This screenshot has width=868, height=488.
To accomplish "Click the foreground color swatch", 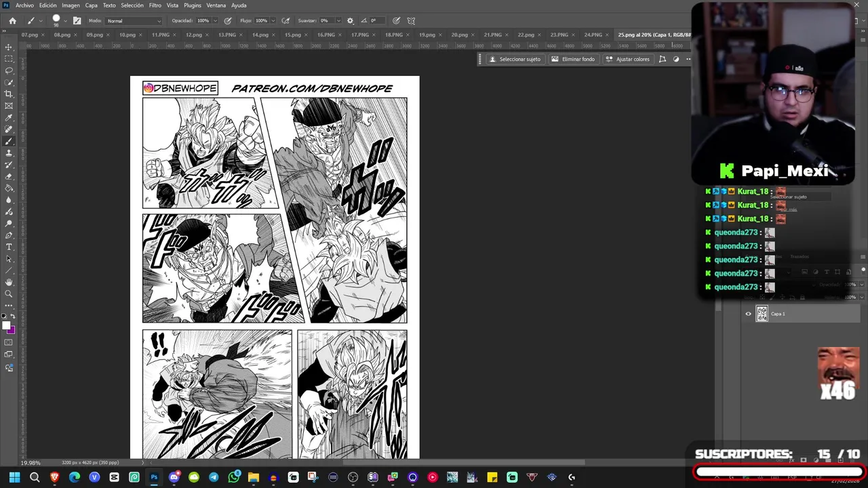I will [6, 326].
